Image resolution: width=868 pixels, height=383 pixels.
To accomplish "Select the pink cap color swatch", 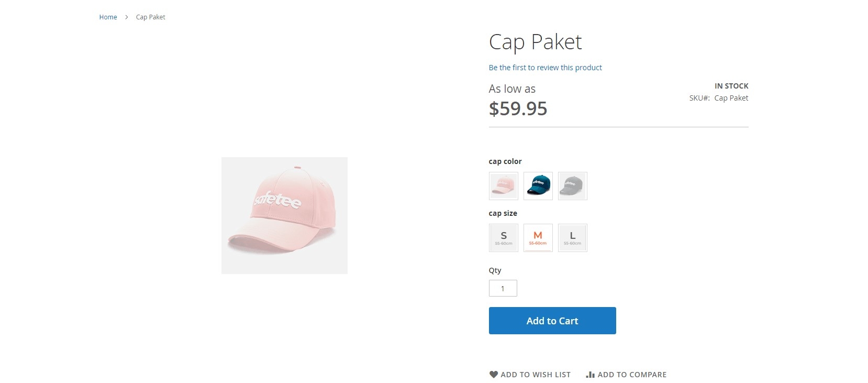I will pos(503,186).
